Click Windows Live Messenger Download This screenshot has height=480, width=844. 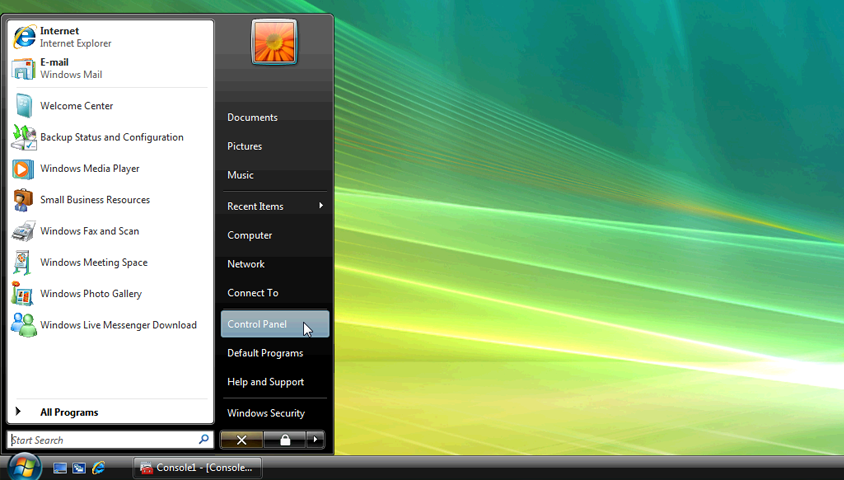118,325
